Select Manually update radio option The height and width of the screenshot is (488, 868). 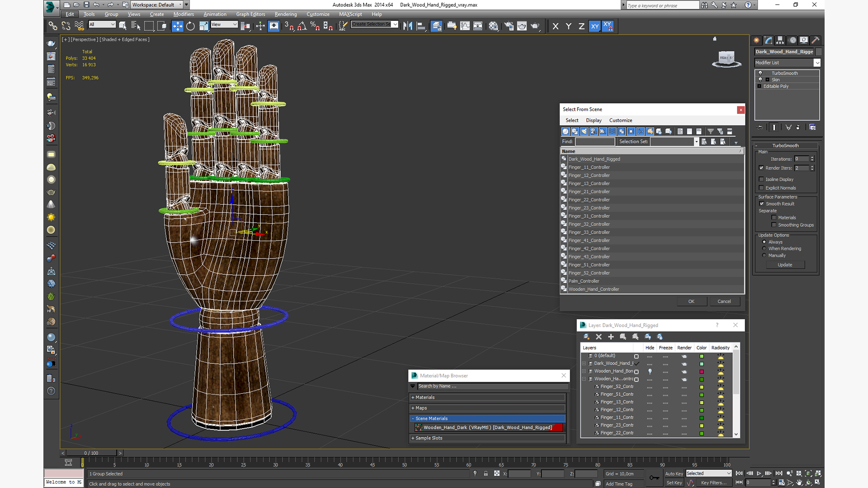[x=764, y=255]
